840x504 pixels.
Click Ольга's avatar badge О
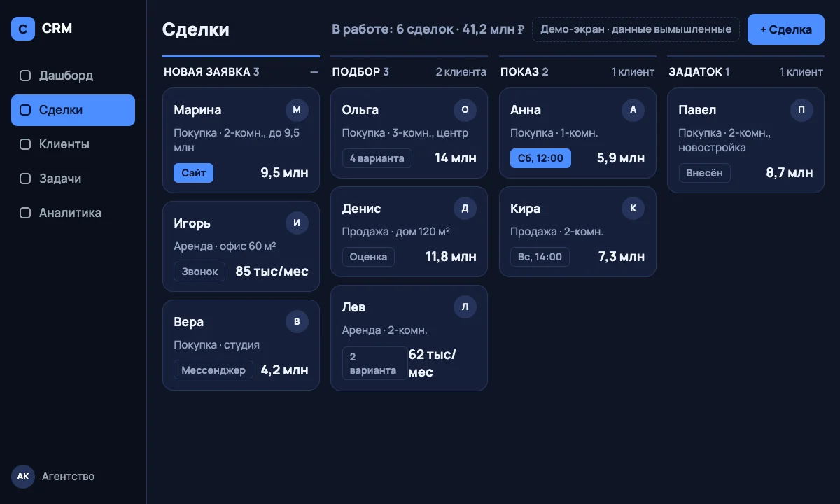point(465,110)
